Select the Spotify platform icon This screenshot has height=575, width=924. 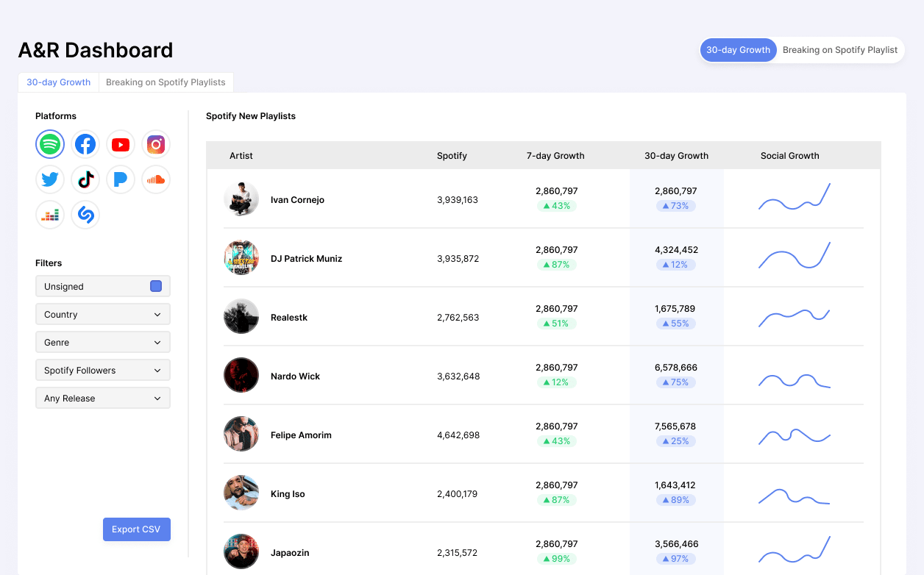50,144
